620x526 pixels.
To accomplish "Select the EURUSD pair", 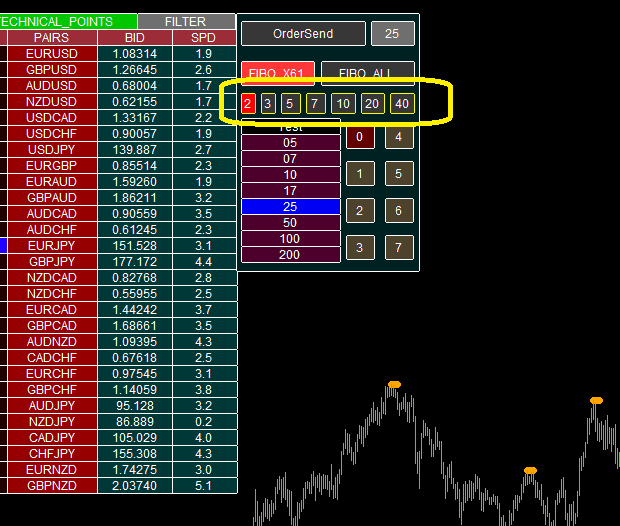I will coord(52,54).
